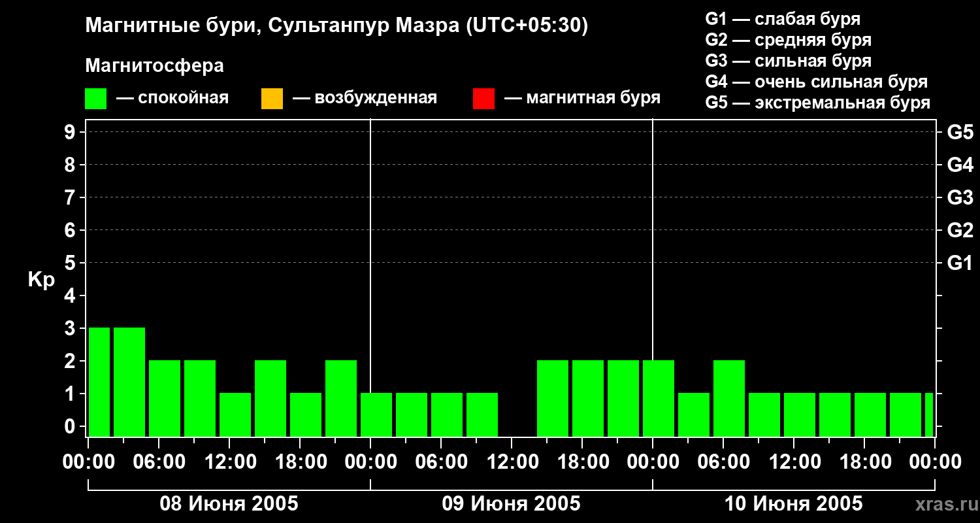This screenshot has height=523, width=980.
Task: Click the red 'магнитная буря' legend square
Action: [483, 99]
